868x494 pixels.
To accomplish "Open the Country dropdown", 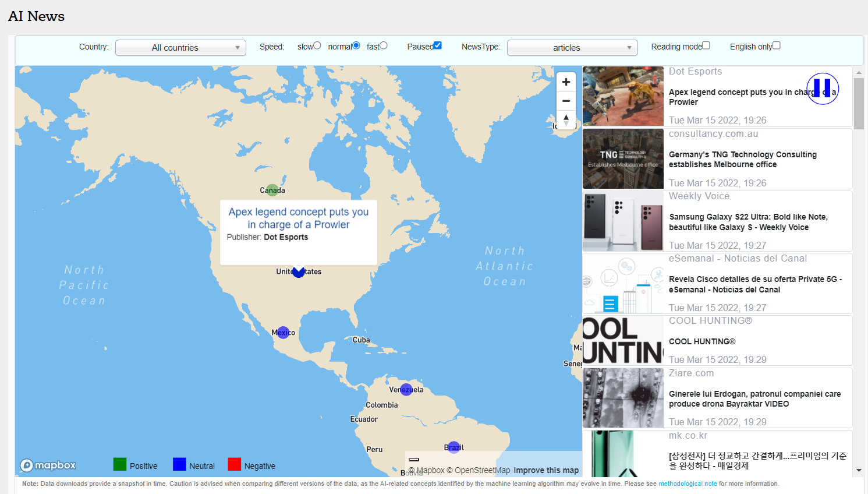I will pos(180,48).
